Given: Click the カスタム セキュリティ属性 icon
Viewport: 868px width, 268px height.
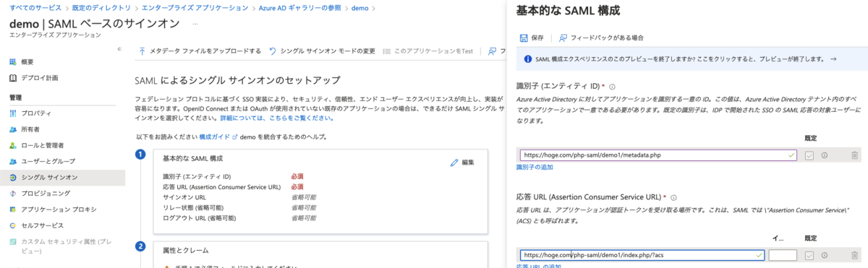Looking at the screenshot, I should (13, 241).
